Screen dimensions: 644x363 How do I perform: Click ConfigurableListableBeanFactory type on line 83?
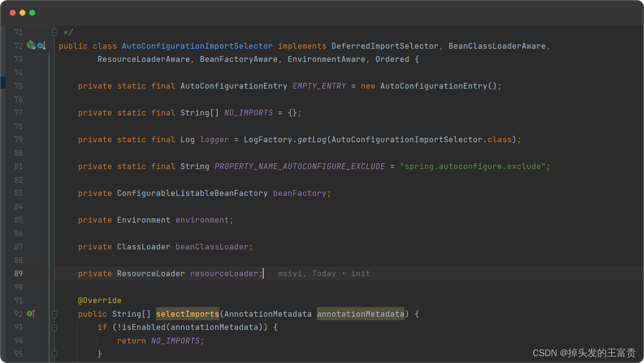pyautogui.click(x=193, y=193)
